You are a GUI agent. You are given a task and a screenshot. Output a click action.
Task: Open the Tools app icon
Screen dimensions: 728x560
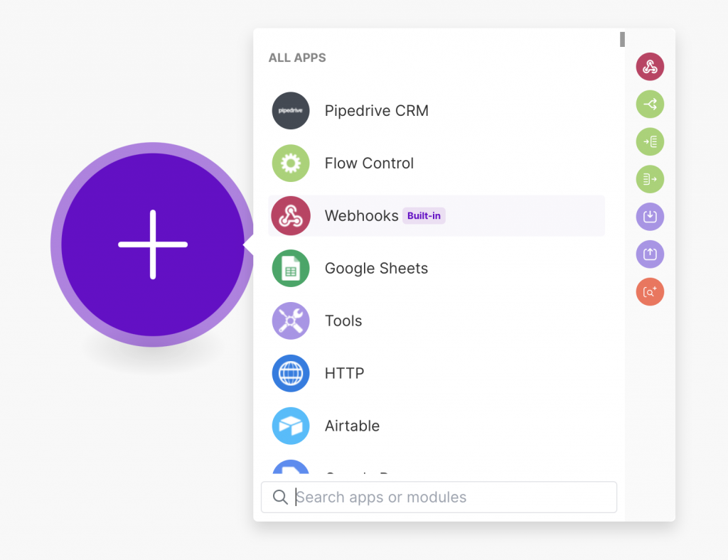click(x=291, y=321)
